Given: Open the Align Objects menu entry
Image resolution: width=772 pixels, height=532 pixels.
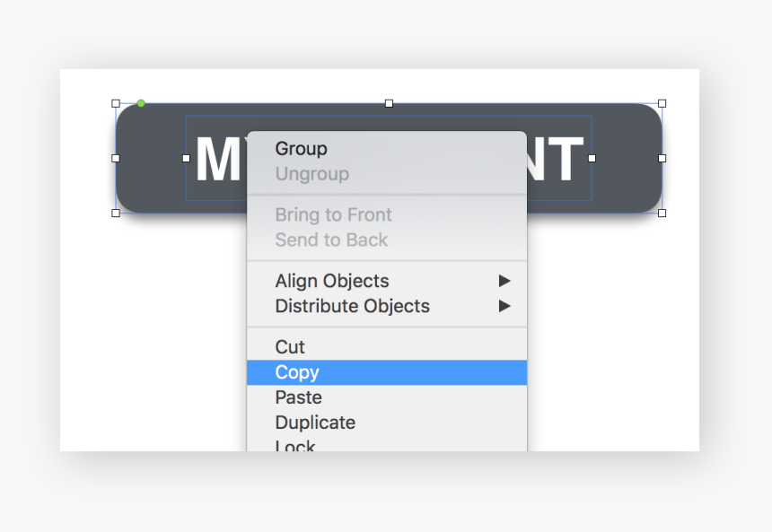Looking at the screenshot, I should click(332, 282).
